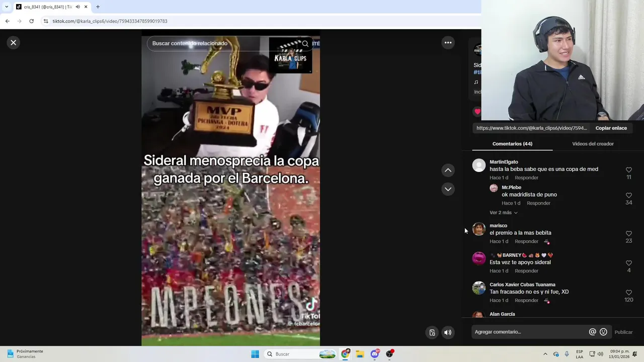The width and height of the screenshot is (644, 362).
Task: Like marisco's comment
Action: (629, 234)
